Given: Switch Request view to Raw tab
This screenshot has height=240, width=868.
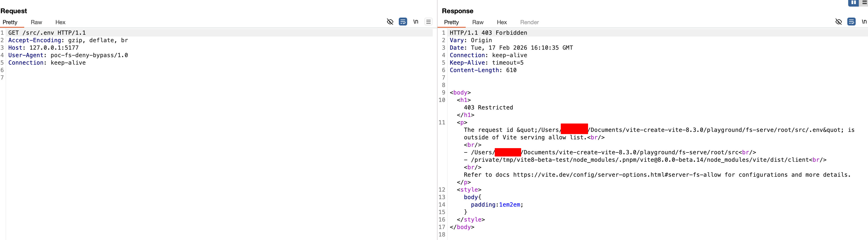Looking at the screenshot, I should coord(36,22).
